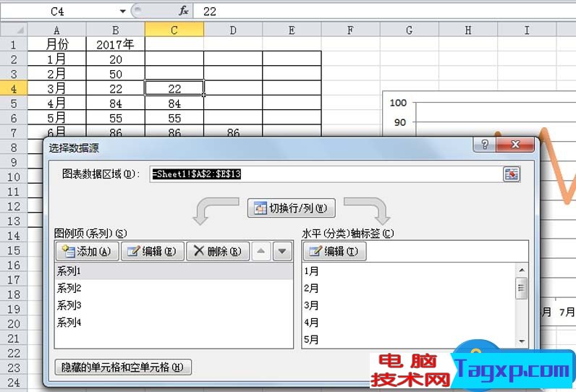Click cell C6 containing 55
The image size is (576, 392).
[x=174, y=118]
